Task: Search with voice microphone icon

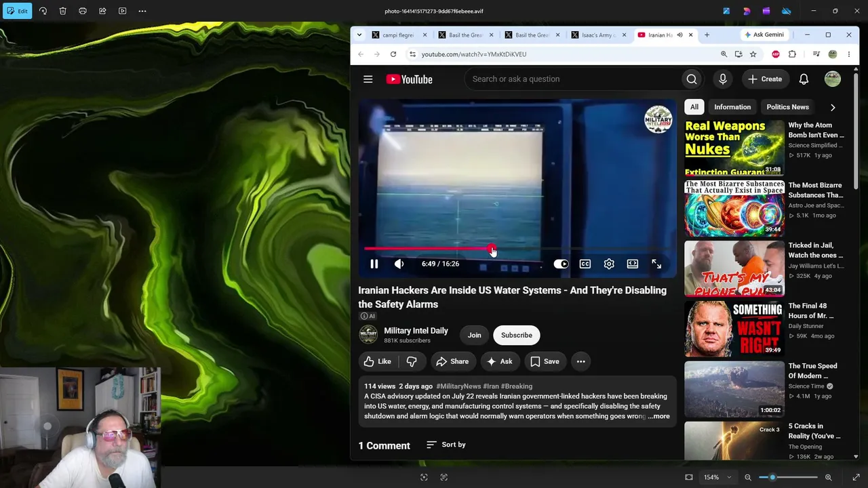Action: pyautogui.click(x=723, y=79)
